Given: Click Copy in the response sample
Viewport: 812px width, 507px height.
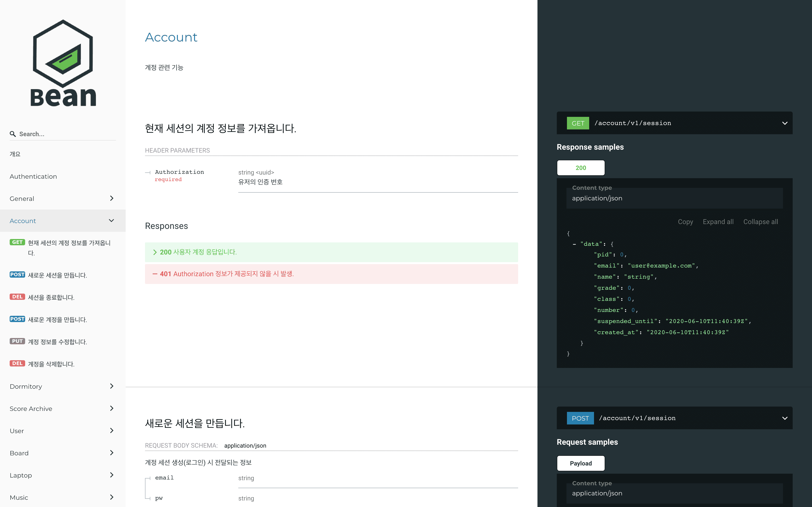Looking at the screenshot, I should pos(685,222).
